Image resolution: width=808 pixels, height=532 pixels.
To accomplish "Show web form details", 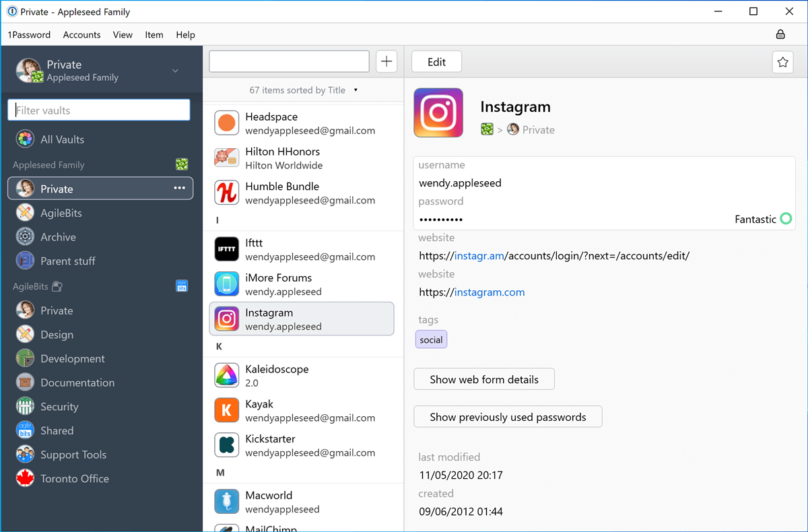I will [483, 379].
